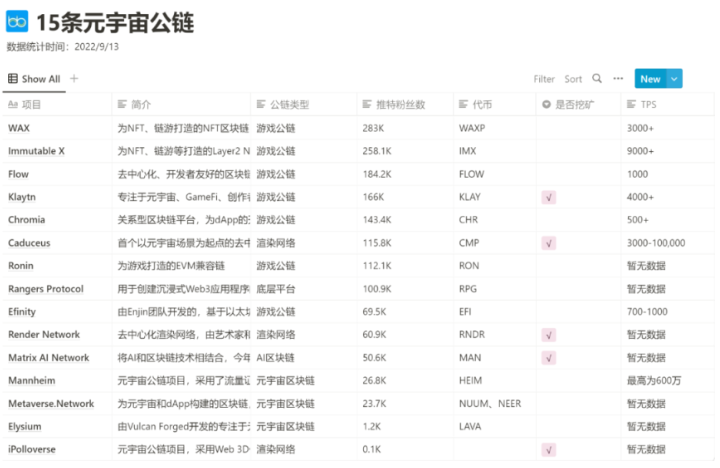Select the FLOW token cell
The image size is (720, 468).
click(495, 174)
